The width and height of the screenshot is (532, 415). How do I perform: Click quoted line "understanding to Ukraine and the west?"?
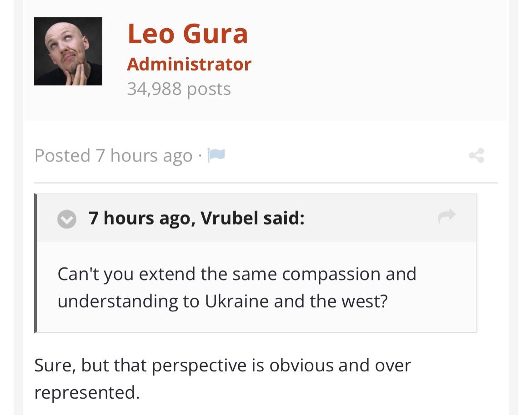[x=222, y=301]
